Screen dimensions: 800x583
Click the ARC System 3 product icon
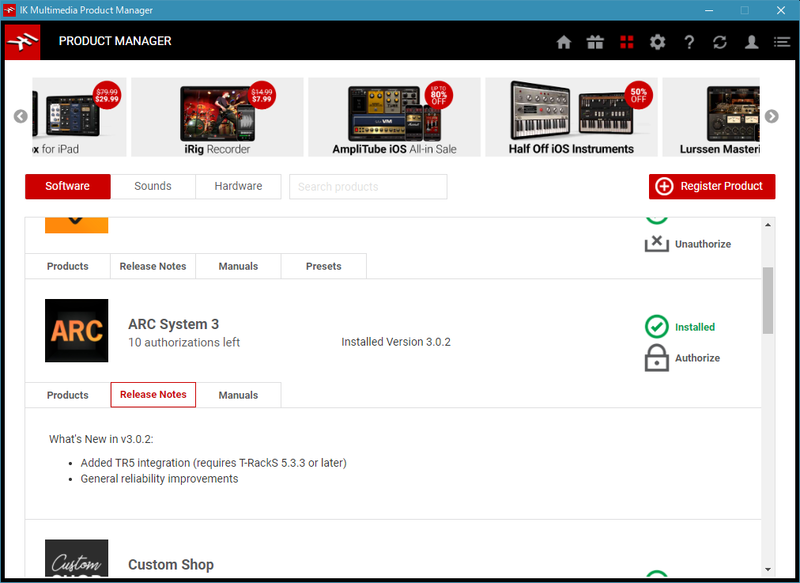77,331
